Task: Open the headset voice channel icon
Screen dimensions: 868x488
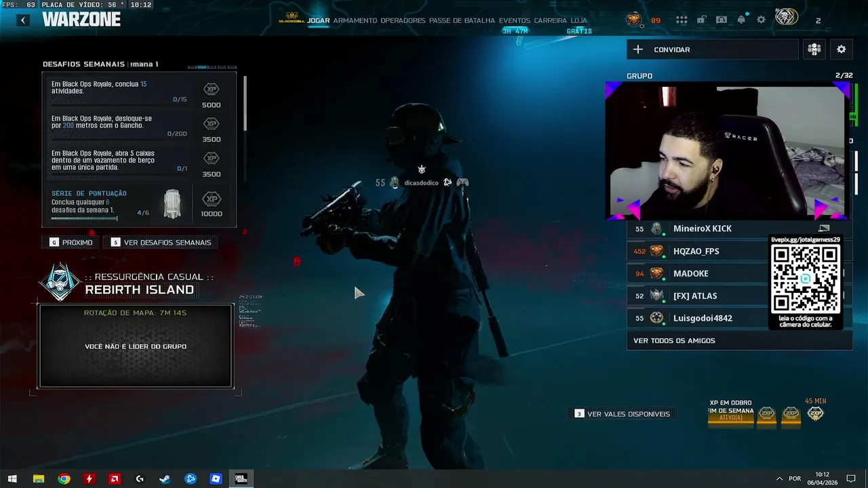Action: (x=722, y=20)
